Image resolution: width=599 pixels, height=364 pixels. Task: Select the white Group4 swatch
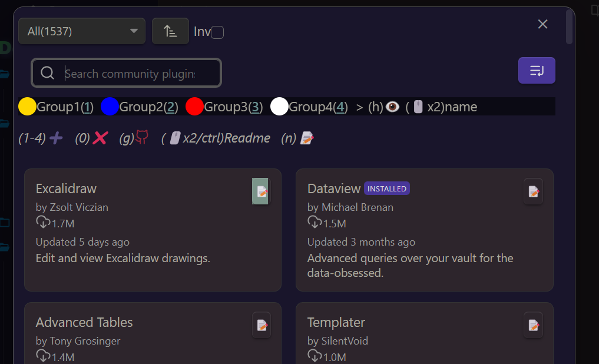point(279,107)
